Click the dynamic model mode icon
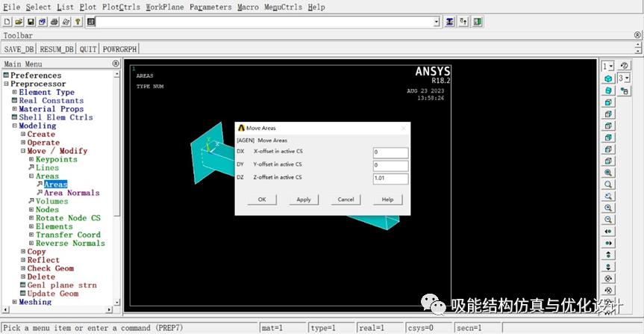Image resolution: width=644 pixels, height=334 pixels. click(x=625, y=91)
